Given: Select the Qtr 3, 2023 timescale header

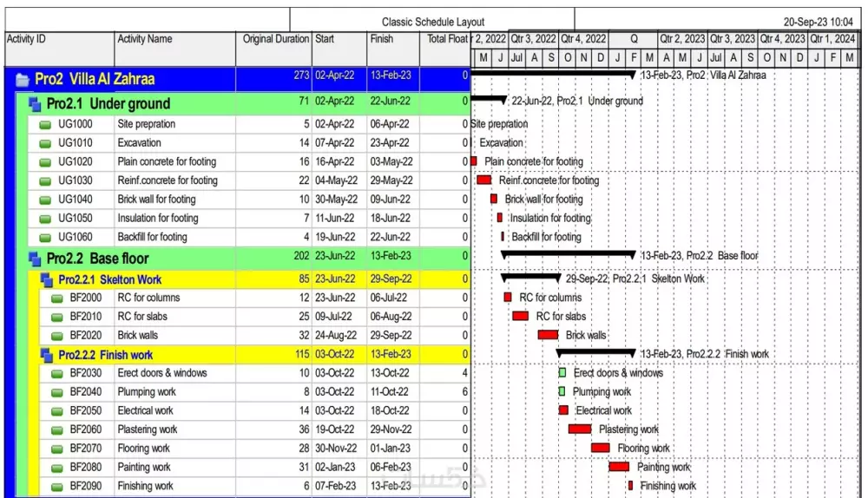Looking at the screenshot, I should (733, 39).
